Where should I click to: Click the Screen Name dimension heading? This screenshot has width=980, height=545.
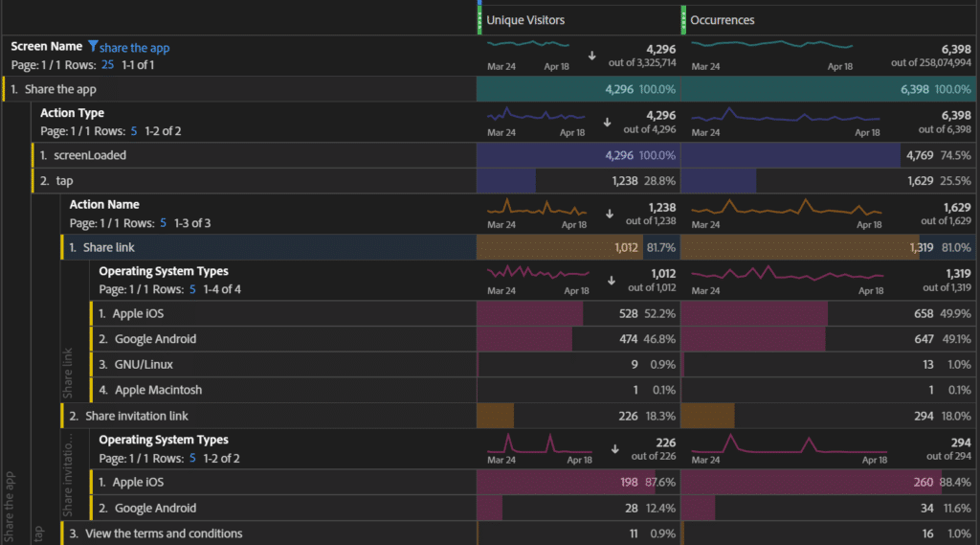[x=46, y=46]
